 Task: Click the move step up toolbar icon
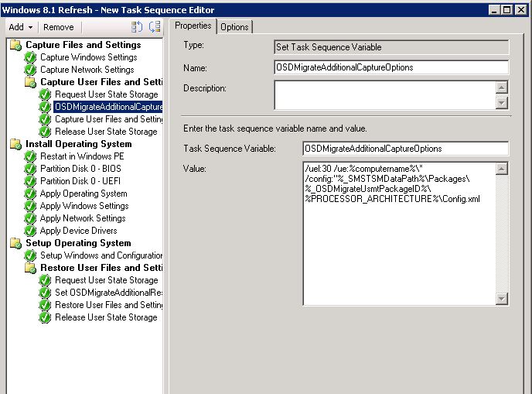click(x=137, y=27)
